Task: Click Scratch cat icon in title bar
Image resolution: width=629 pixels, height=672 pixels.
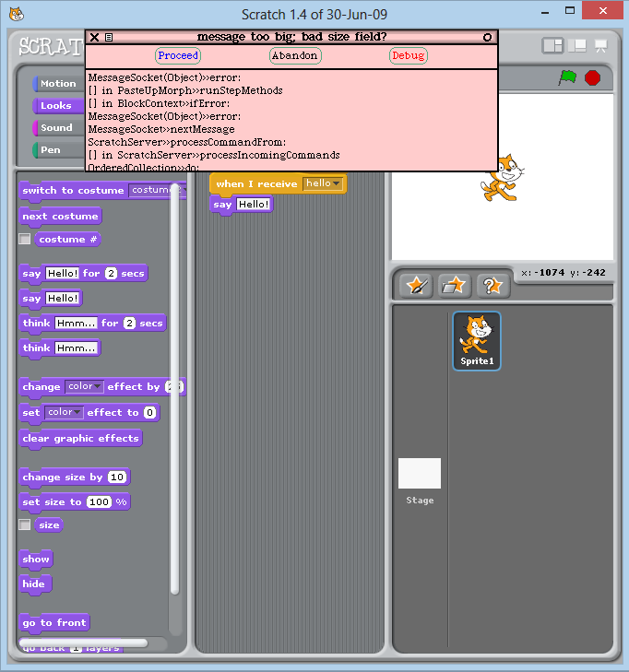Action: coord(17,14)
